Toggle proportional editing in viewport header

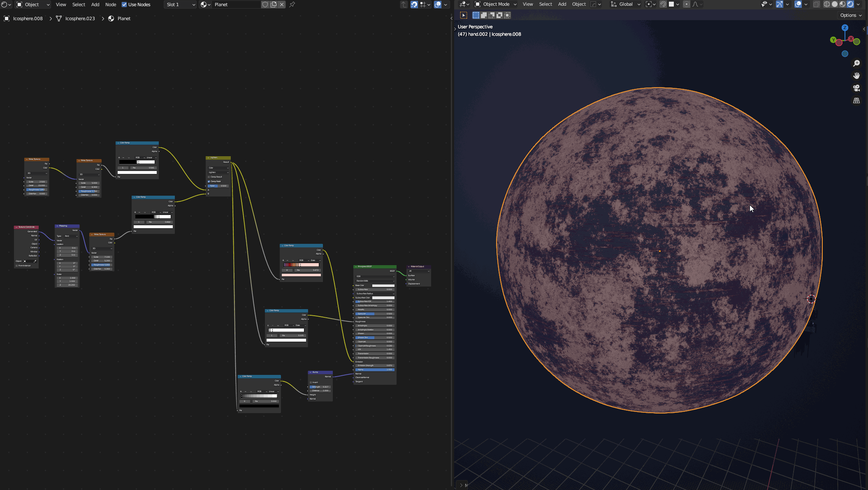click(x=686, y=4)
